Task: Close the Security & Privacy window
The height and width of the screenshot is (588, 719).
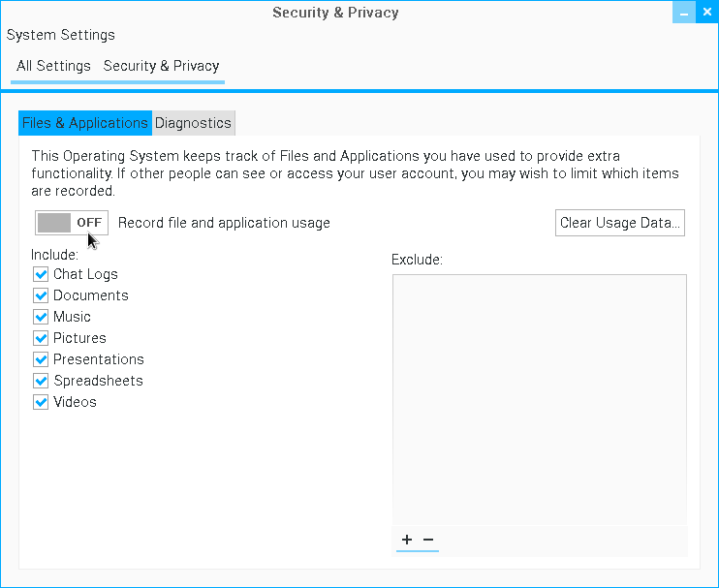Action: click(x=707, y=13)
